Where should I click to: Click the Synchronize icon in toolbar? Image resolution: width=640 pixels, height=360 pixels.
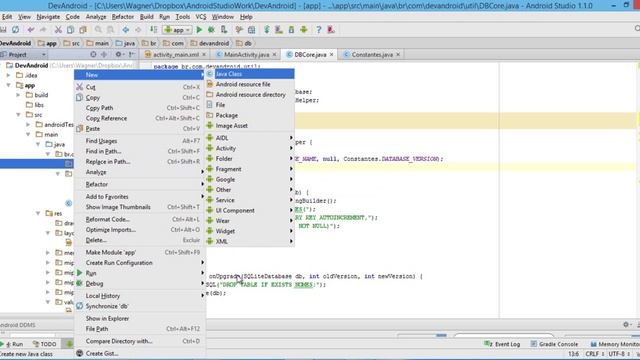(16, 30)
